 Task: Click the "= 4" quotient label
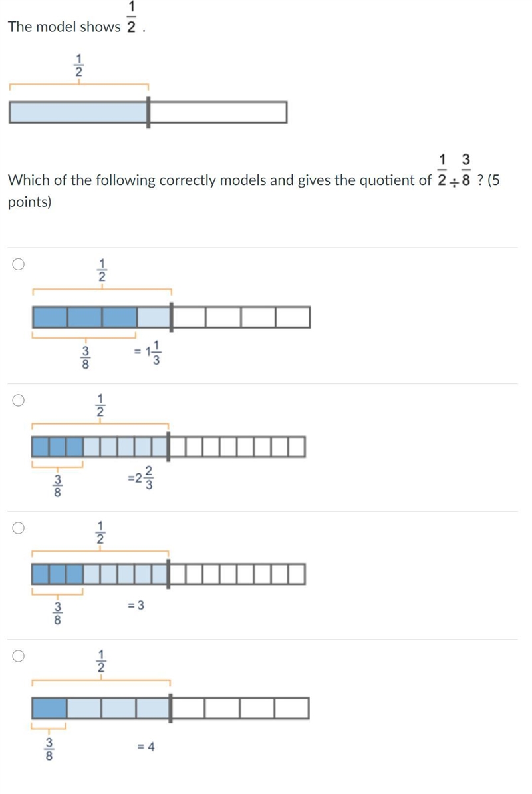146,746
